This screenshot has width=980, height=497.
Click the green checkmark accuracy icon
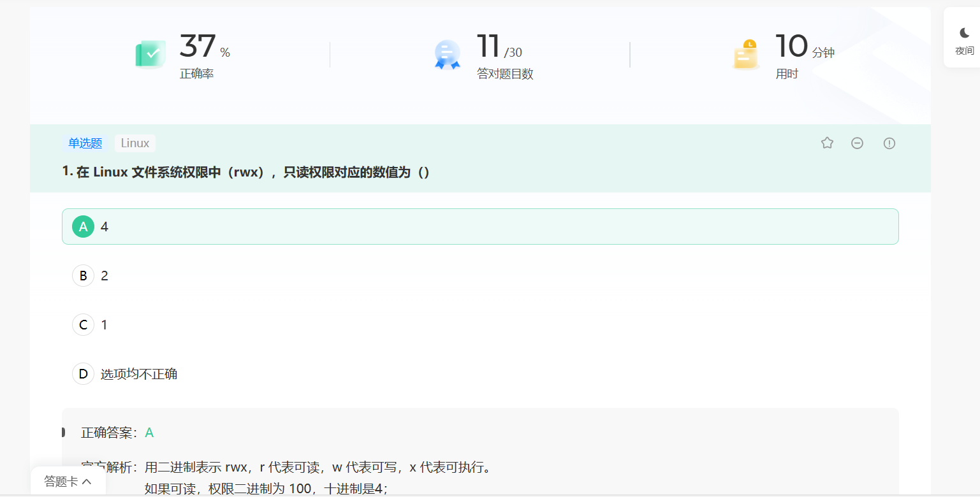150,54
